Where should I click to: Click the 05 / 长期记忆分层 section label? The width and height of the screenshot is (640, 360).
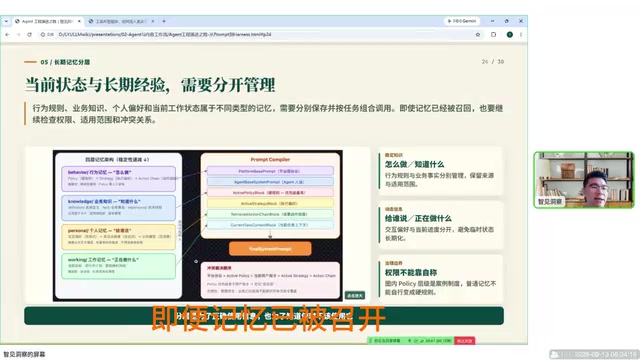tap(65, 62)
